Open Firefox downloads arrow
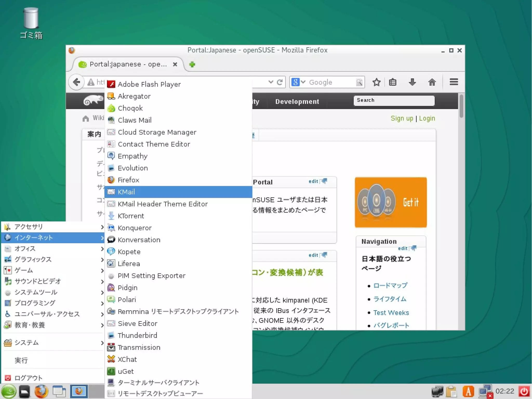532x399 pixels. (412, 82)
